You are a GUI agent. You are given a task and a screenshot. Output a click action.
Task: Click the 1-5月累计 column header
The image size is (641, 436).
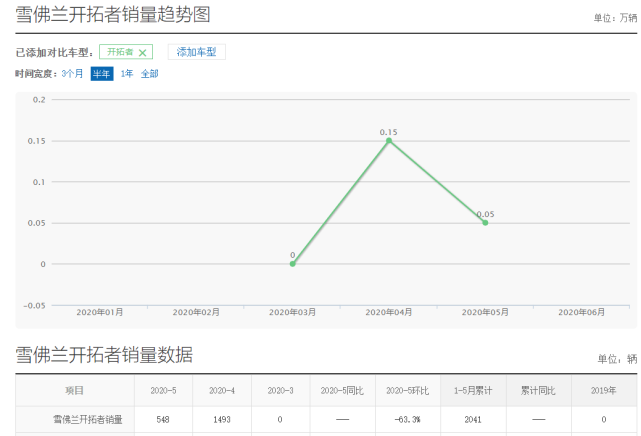(x=473, y=391)
